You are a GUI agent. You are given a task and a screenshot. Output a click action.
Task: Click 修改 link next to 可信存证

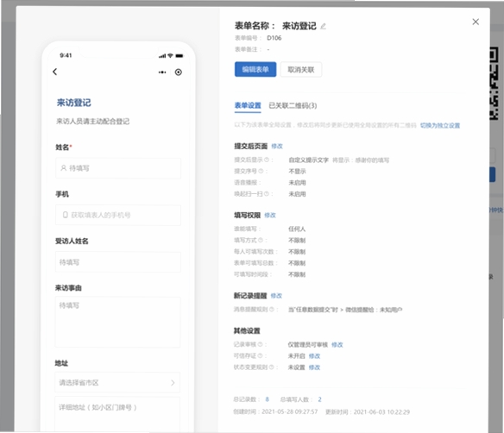[x=314, y=356]
